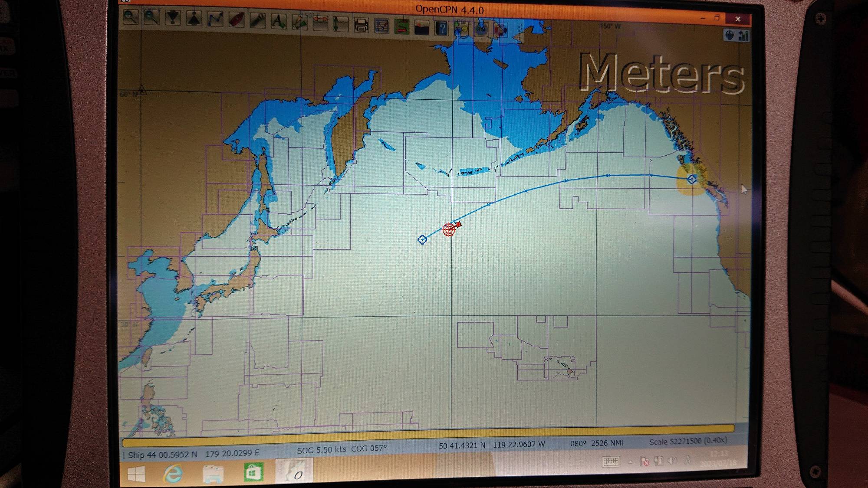Shift to smaller scale chart up arrow
Screen dimensions: 868x488
[194, 19]
